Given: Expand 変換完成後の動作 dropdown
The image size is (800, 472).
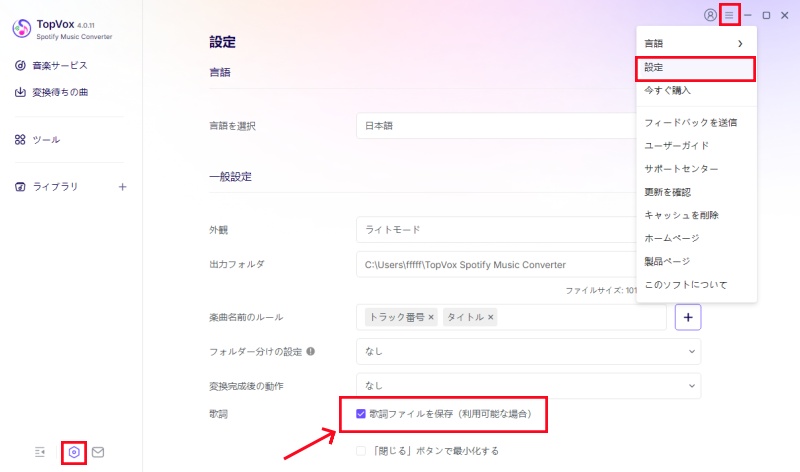Looking at the screenshot, I should (x=529, y=386).
